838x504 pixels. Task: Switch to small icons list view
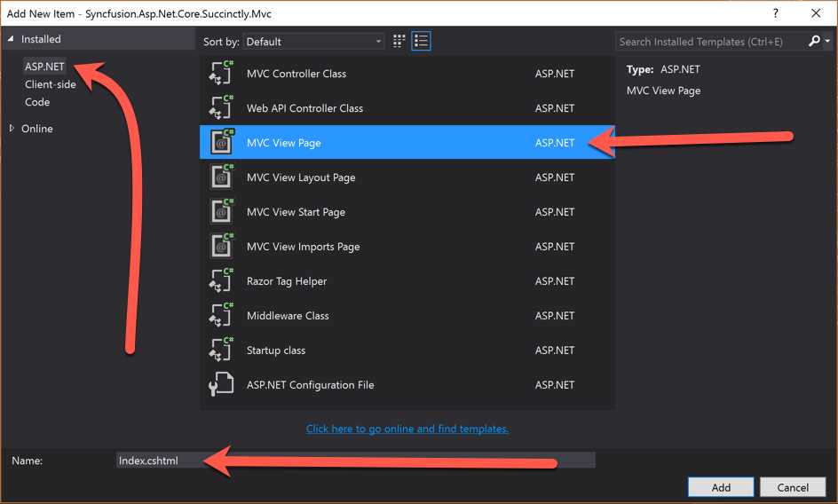tap(421, 41)
